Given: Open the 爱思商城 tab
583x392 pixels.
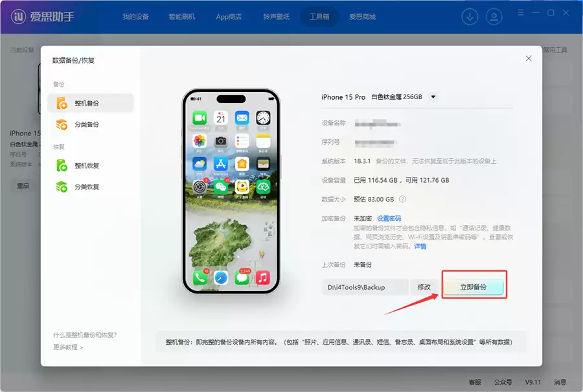Looking at the screenshot, I should [362, 17].
